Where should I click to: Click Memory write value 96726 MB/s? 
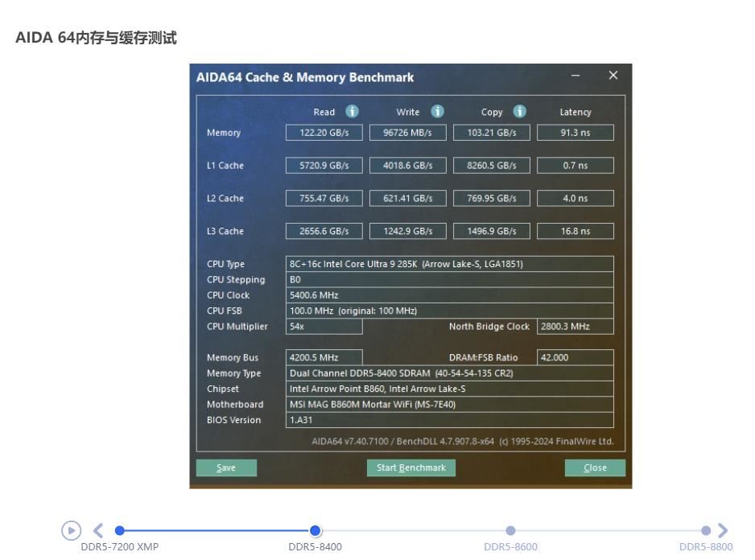tap(408, 133)
